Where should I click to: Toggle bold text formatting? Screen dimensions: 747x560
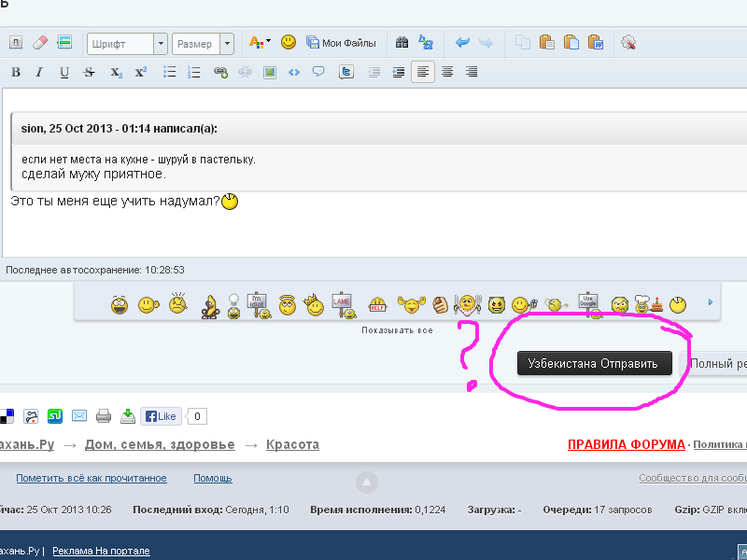click(15, 72)
